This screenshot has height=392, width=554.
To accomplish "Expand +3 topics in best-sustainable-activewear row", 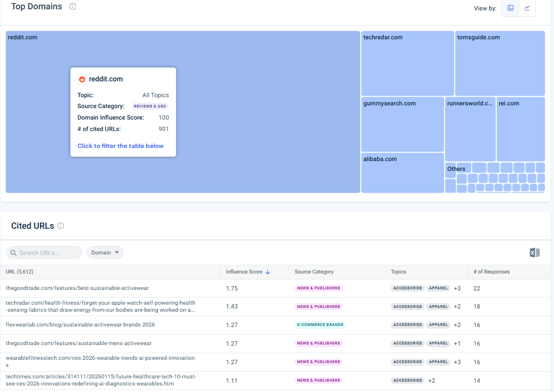I will coord(457,288).
